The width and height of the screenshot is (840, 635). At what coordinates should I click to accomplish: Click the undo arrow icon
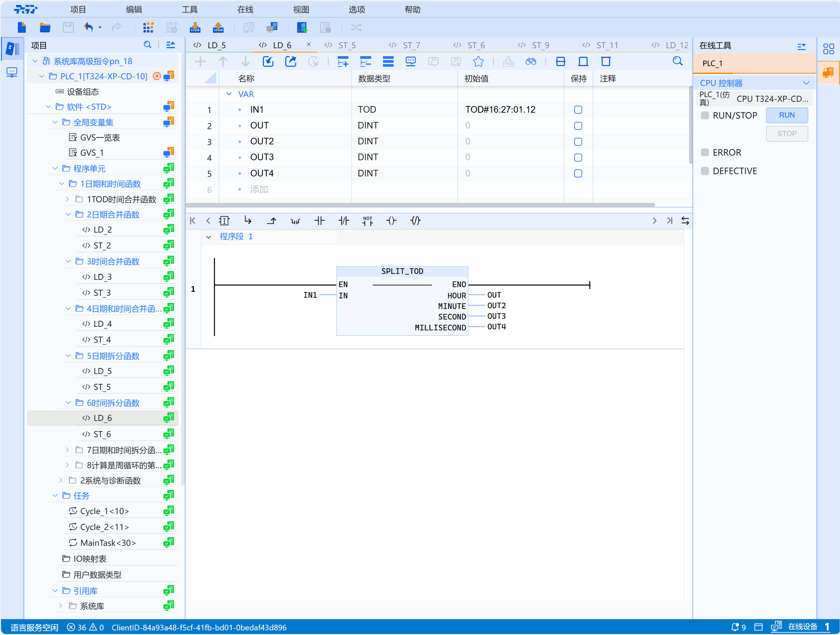point(88,27)
